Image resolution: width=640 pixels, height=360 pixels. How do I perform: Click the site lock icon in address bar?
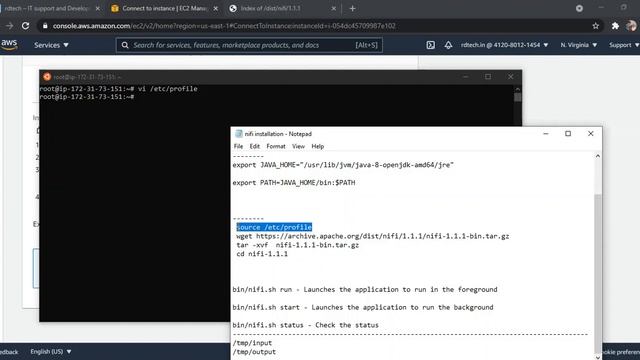click(45, 26)
